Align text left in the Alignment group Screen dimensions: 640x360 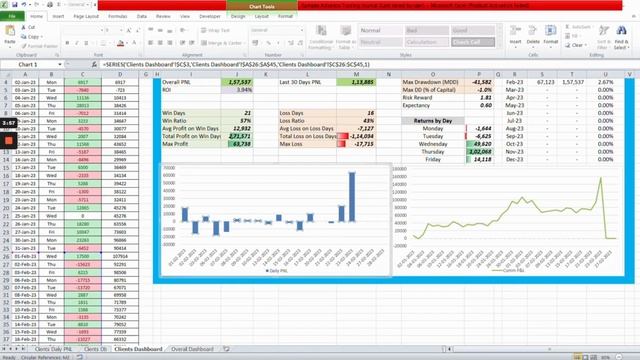pyautogui.click(x=151, y=43)
